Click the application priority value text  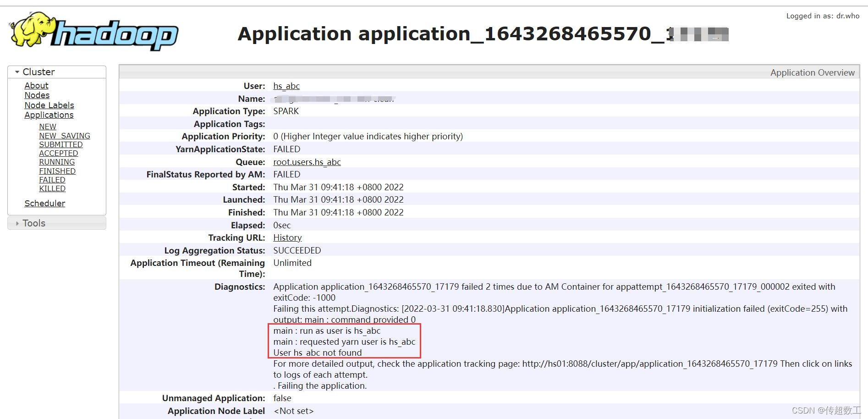(x=368, y=137)
